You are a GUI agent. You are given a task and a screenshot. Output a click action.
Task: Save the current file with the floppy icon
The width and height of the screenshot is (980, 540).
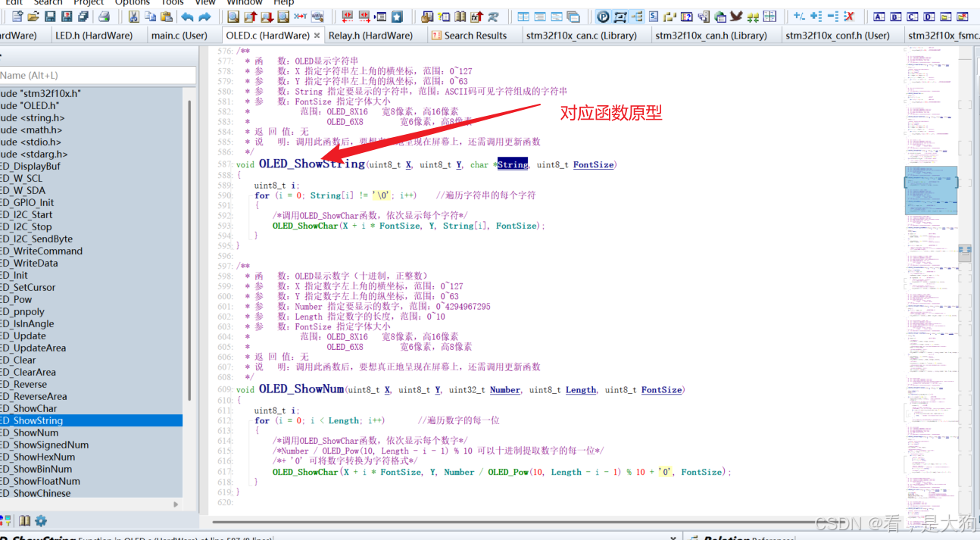pyautogui.click(x=50, y=17)
